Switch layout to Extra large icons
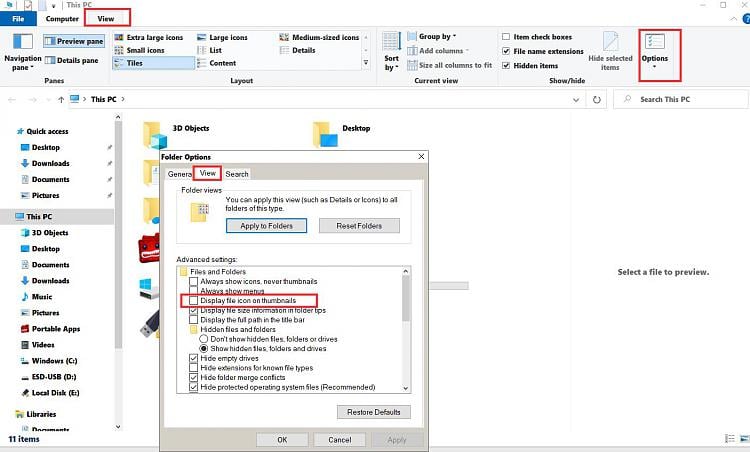Screen dimensions: 750x452 tap(149, 37)
